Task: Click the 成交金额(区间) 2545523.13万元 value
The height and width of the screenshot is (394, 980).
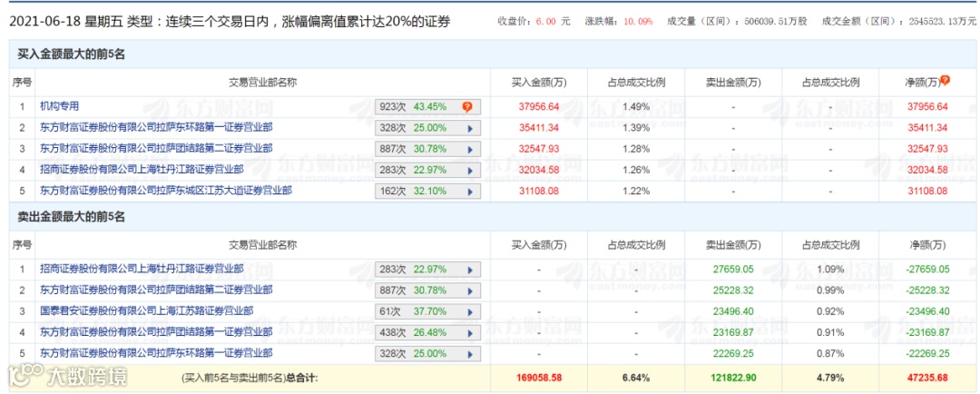Action: [898, 22]
